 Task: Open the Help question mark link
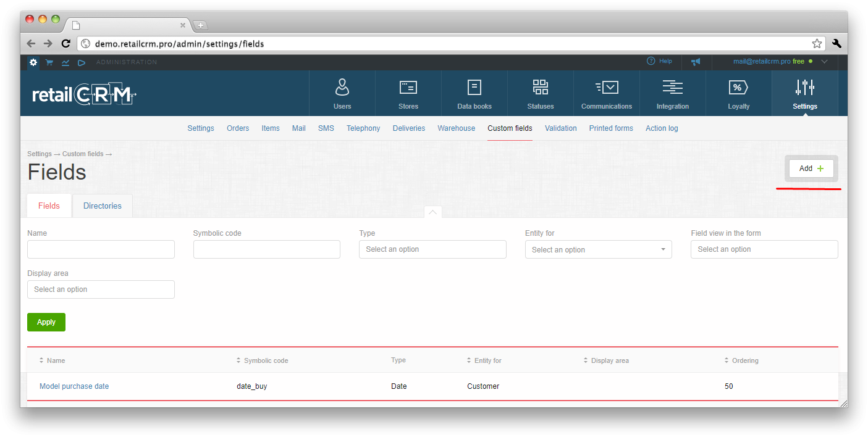coord(659,61)
